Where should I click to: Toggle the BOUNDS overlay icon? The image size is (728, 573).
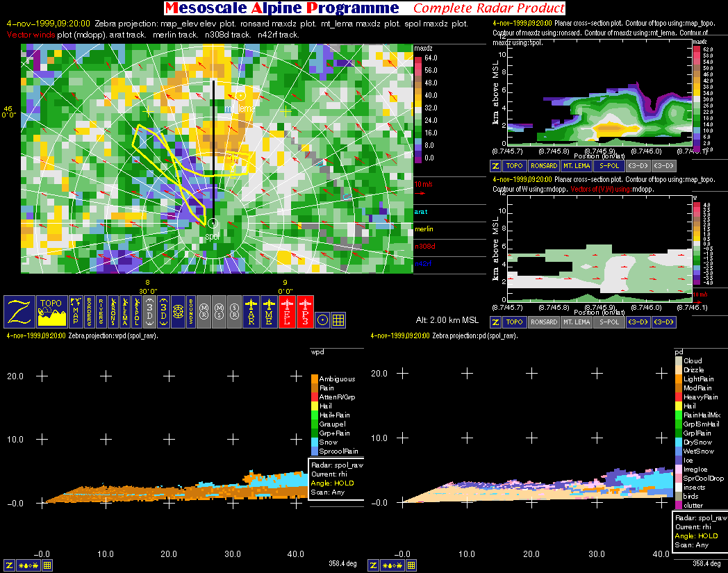(191, 312)
